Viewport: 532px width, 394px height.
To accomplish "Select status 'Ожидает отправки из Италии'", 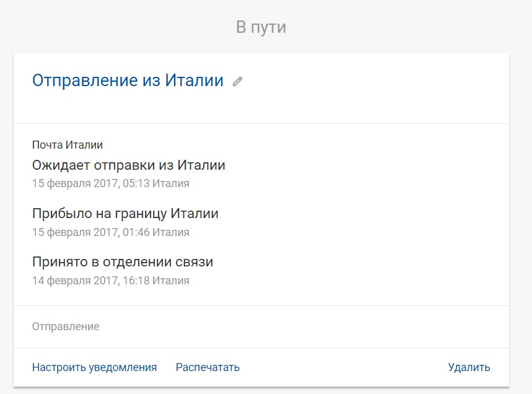I will tap(128, 165).
